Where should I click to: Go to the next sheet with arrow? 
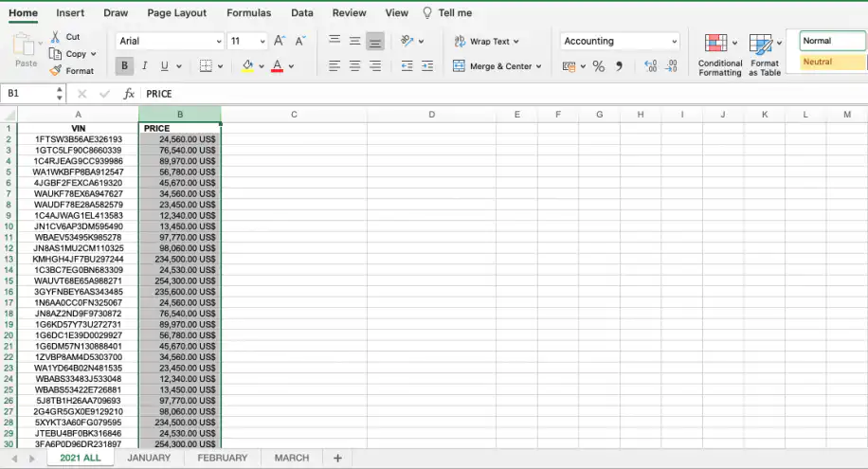pos(32,459)
